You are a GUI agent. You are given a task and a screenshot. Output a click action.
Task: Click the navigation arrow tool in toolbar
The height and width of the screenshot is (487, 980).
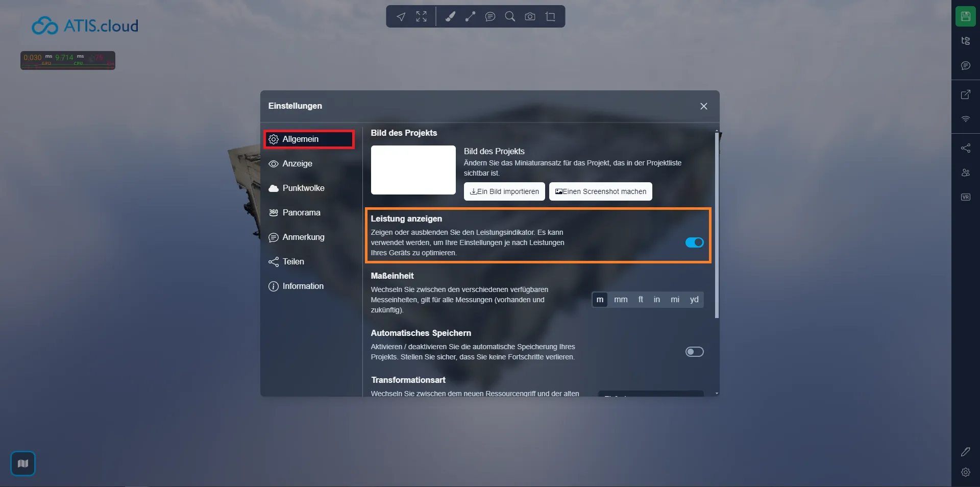click(401, 17)
